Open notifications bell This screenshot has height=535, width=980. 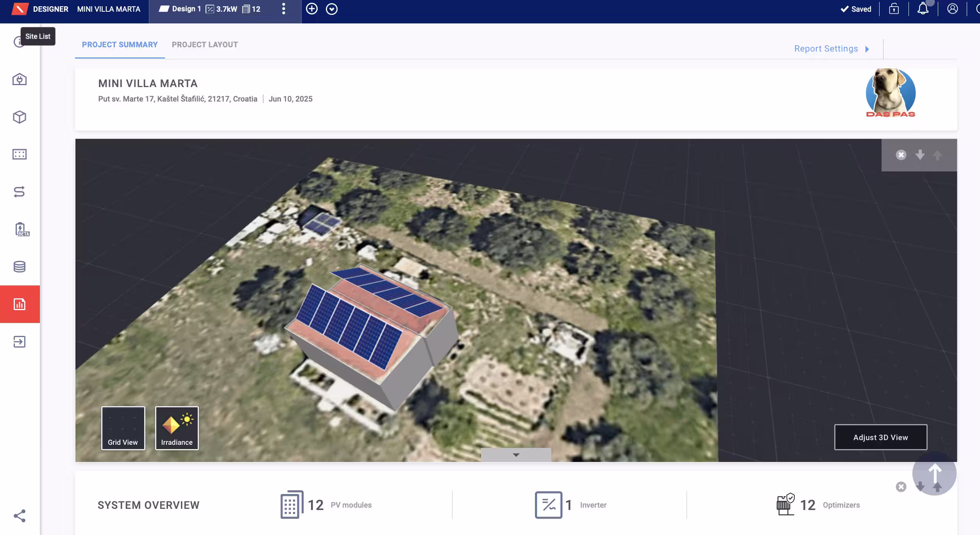click(923, 9)
